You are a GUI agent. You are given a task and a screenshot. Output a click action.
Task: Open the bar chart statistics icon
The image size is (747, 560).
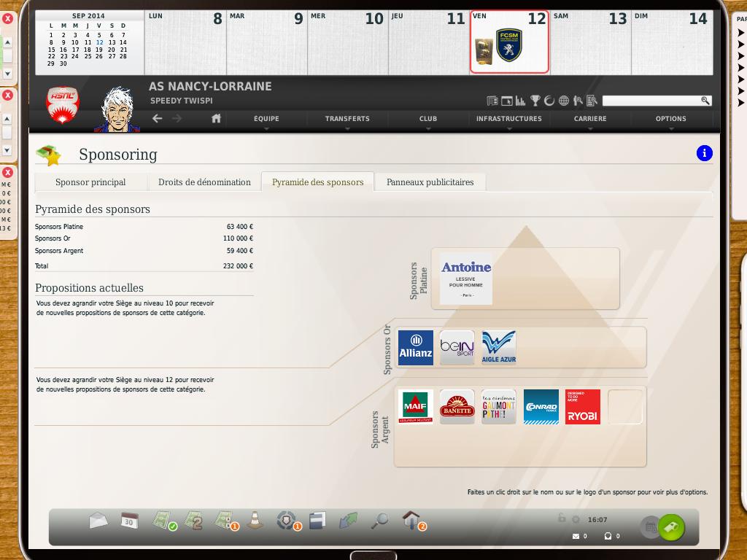pyautogui.click(x=520, y=101)
